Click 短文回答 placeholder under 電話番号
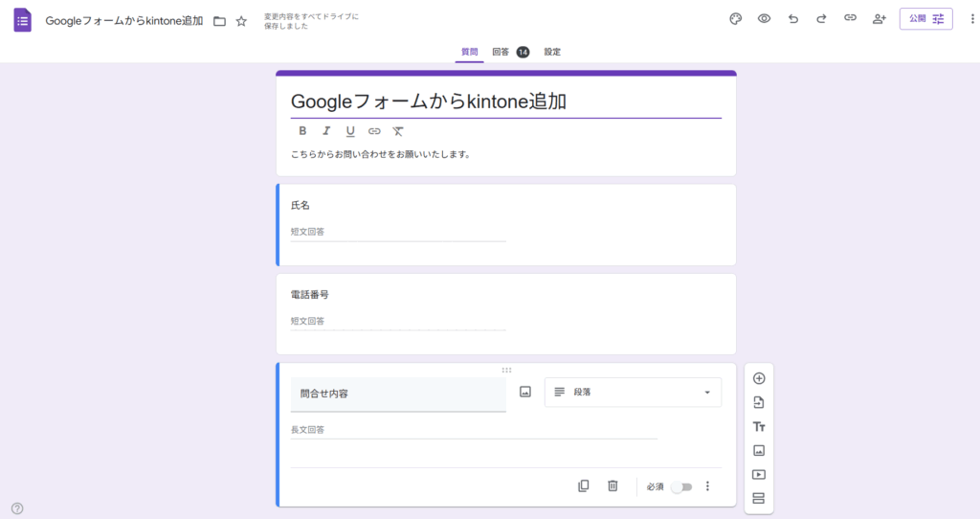 click(307, 321)
